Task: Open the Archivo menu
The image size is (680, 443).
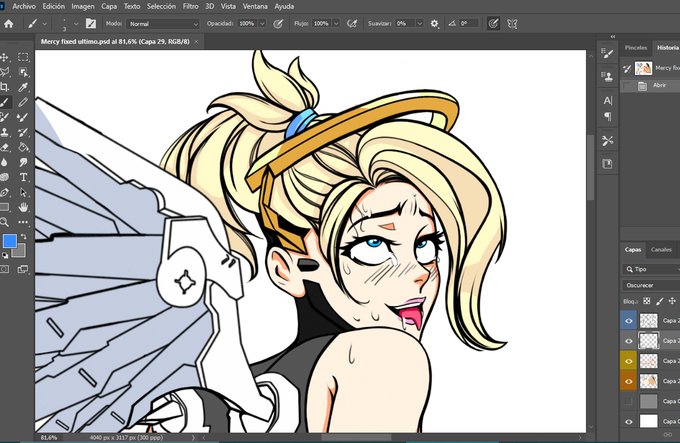Action: pos(24,7)
